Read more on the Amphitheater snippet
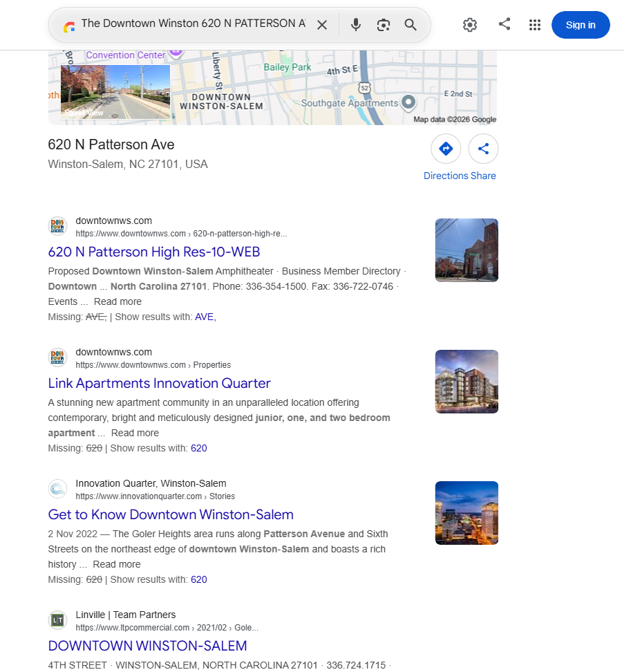The height and width of the screenshot is (672, 640). click(117, 301)
